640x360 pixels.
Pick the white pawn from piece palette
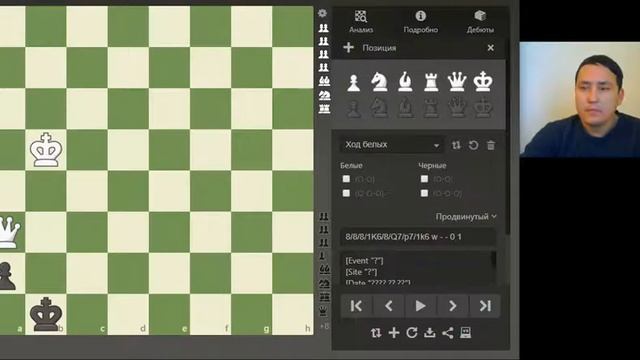point(353,82)
